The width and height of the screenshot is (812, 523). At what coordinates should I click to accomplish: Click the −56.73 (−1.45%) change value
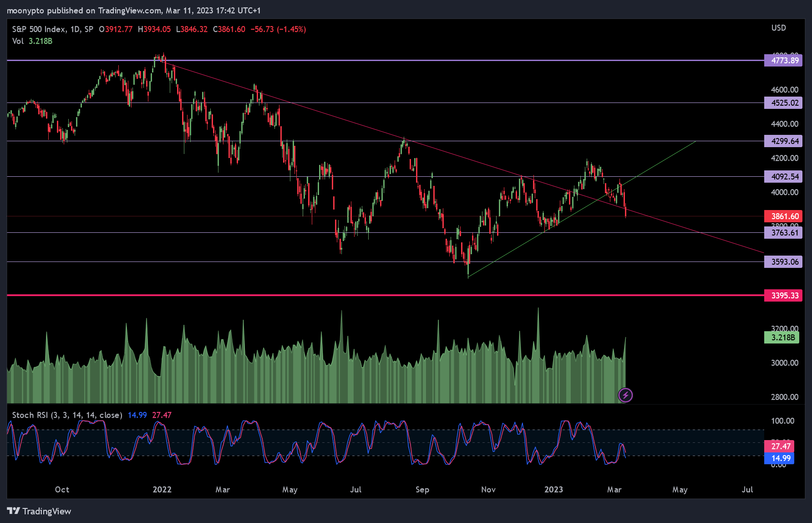tap(278, 29)
